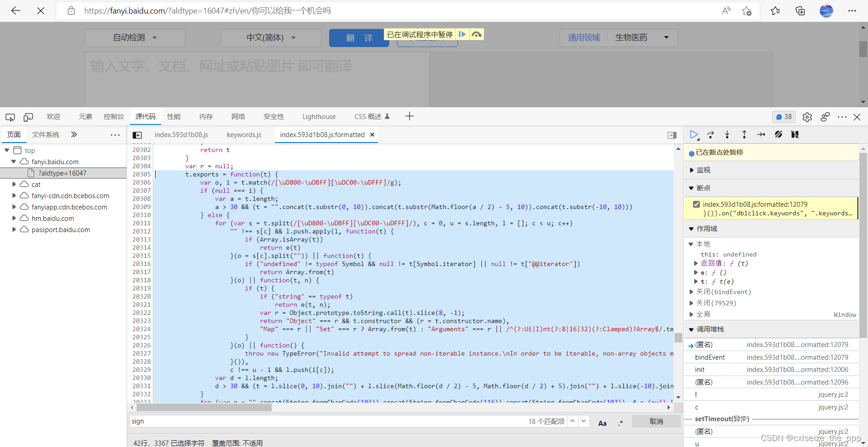Collapse the navigator sidebar with the panel arrow
Image resolution: width=868 pixels, height=447 pixels.
(137, 135)
